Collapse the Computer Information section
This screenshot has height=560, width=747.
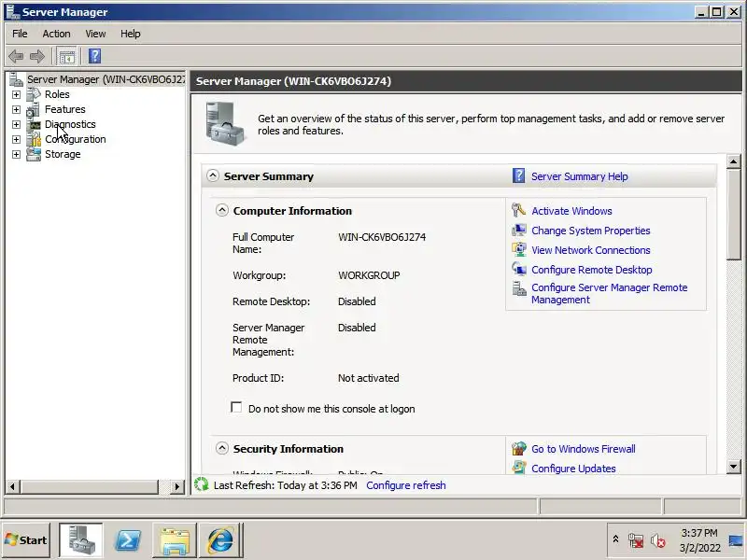[222, 210]
